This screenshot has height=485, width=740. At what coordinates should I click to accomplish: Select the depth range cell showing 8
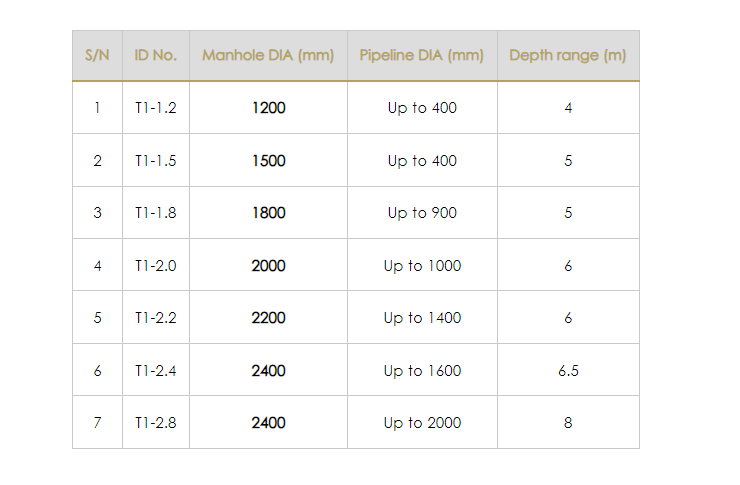[x=568, y=423]
